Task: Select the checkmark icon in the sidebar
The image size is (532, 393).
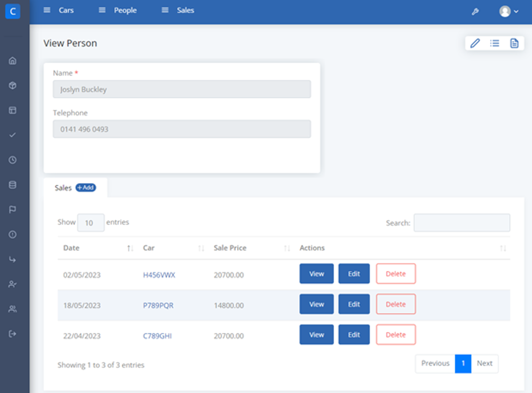Action: tap(13, 135)
